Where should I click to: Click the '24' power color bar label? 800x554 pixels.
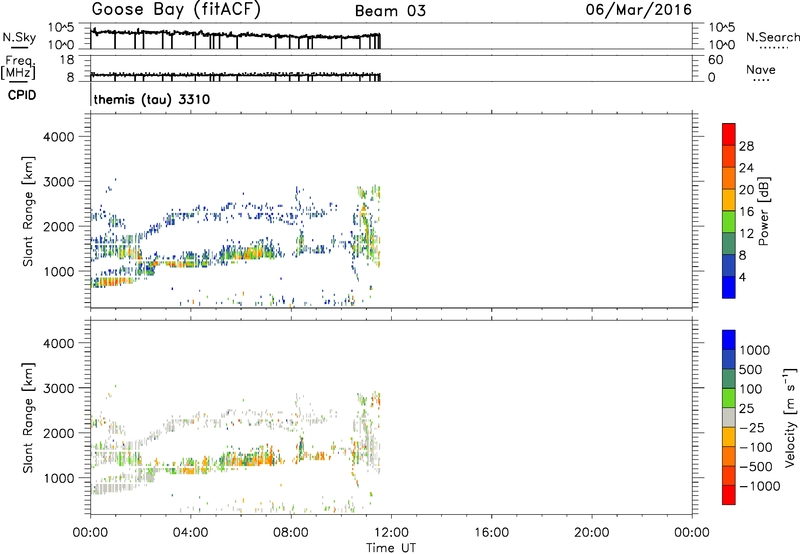746,168
